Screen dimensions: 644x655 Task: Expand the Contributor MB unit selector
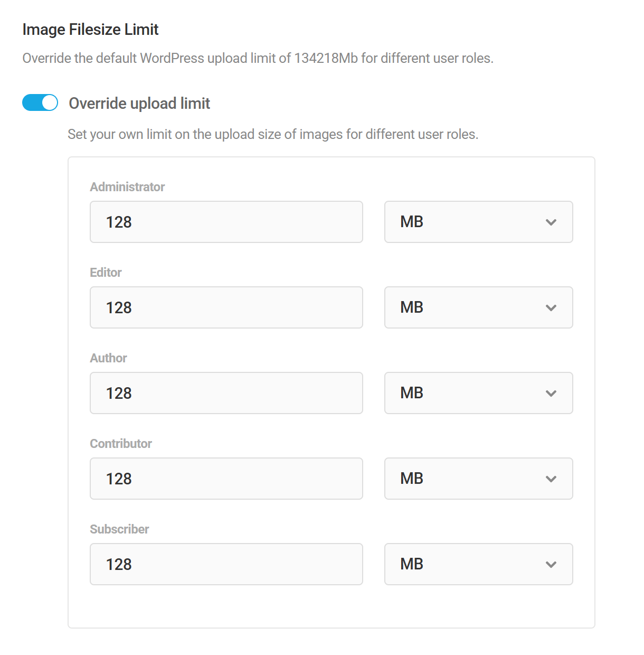pyautogui.click(x=478, y=479)
